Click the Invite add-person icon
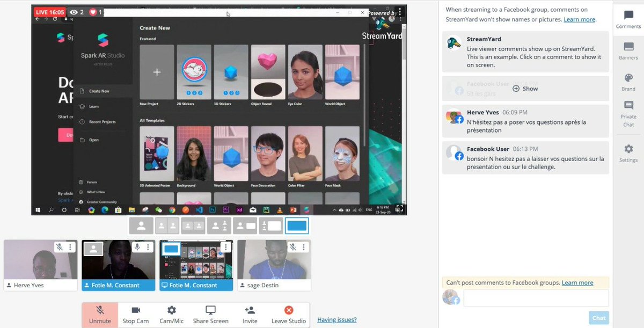The image size is (644, 328). tap(250, 310)
